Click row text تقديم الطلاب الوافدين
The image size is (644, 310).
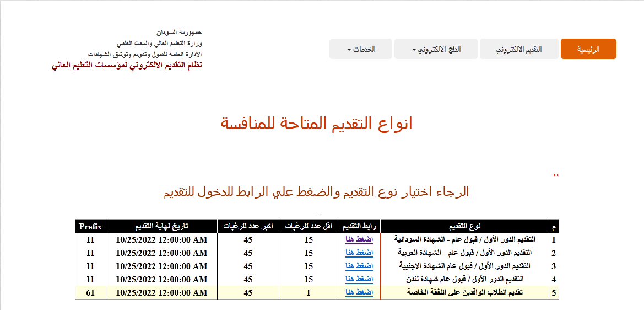point(464,292)
